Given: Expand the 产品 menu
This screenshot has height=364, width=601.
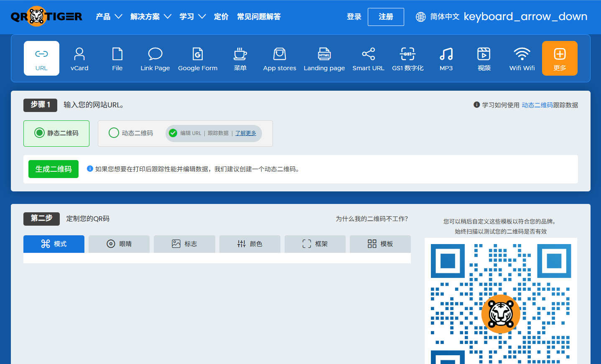Looking at the screenshot, I should [109, 17].
